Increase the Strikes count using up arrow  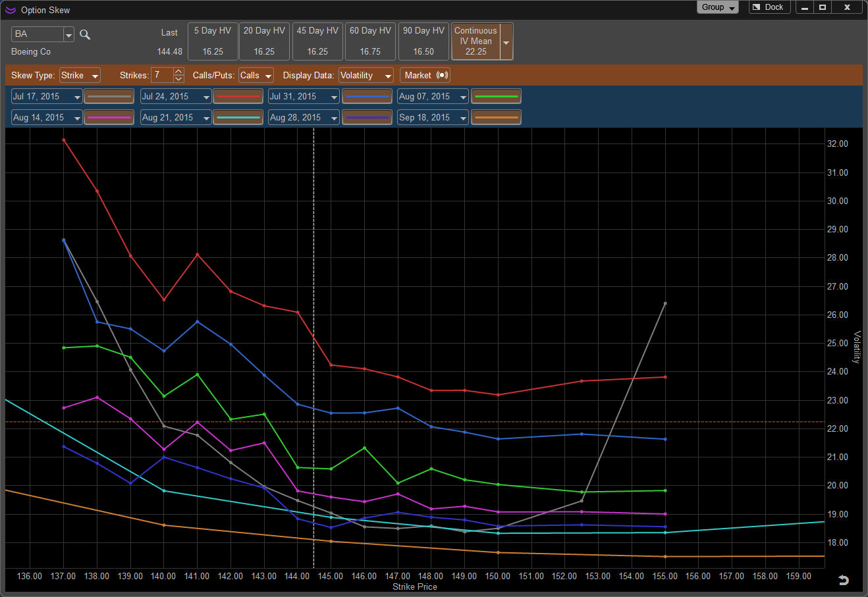[x=179, y=72]
